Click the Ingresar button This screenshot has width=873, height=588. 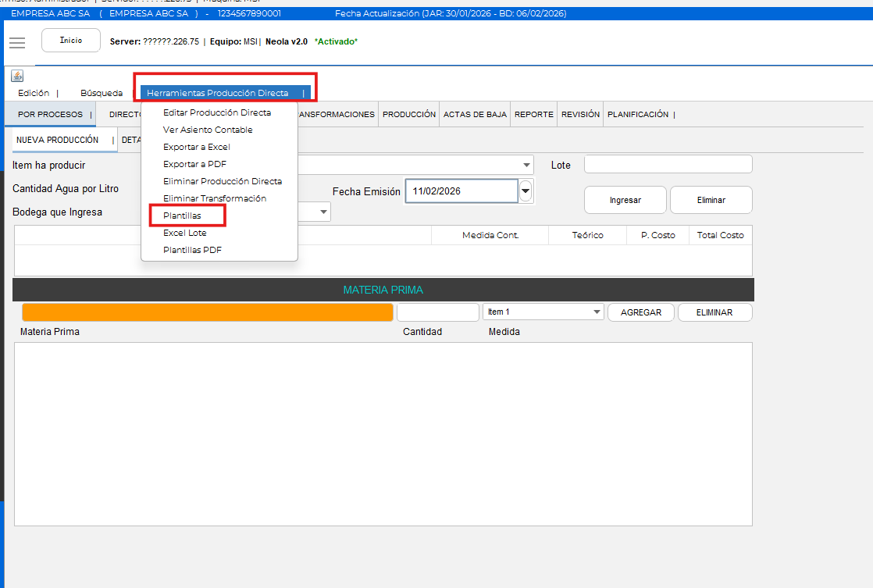(x=625, y=200)
